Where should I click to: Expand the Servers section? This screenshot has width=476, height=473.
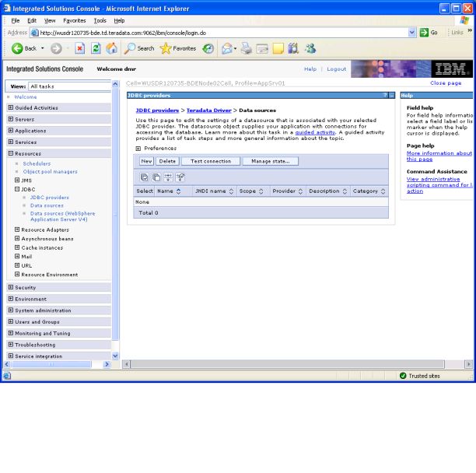coord(11,119)
